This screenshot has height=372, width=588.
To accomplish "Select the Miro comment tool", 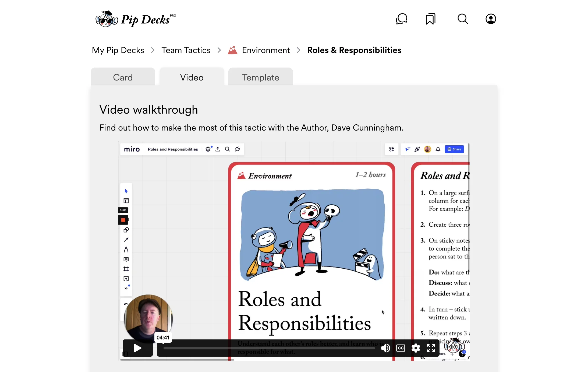I will pos(126,259).
